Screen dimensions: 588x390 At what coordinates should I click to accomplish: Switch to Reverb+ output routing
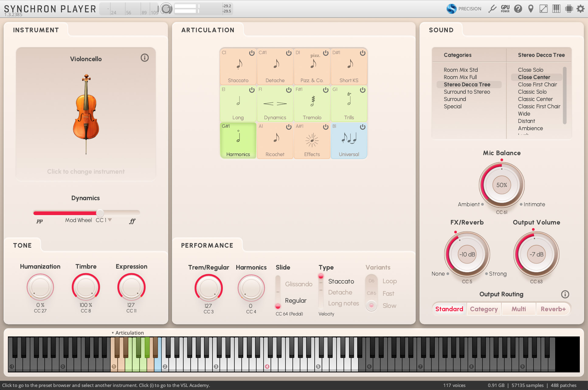pos(553,309)
